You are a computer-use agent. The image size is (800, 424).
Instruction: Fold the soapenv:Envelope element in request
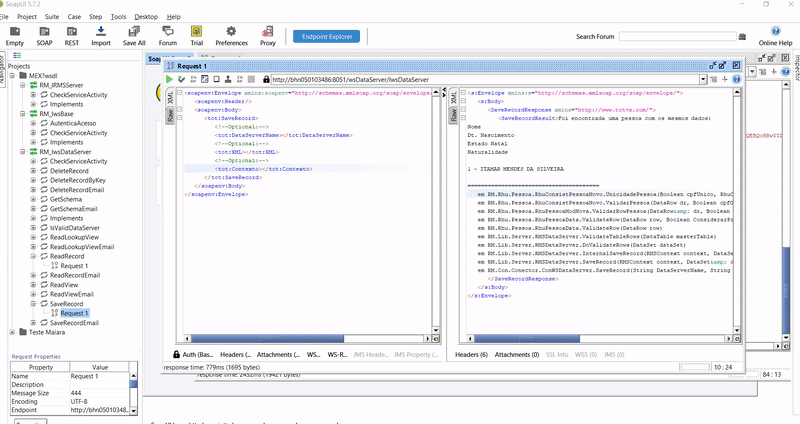180,93
